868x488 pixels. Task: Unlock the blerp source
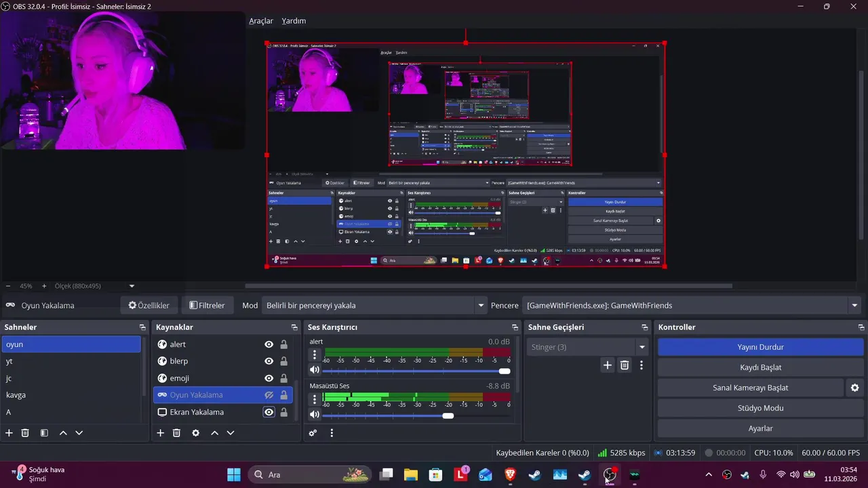[x=283, y=361]
